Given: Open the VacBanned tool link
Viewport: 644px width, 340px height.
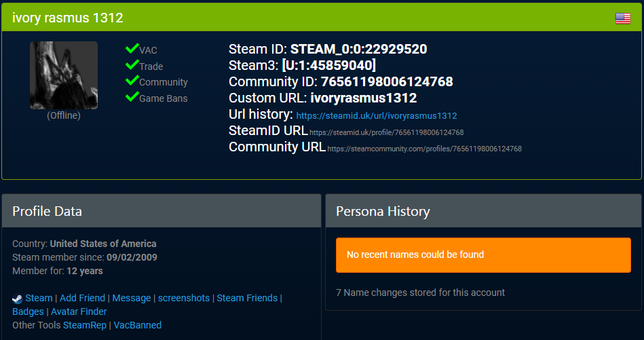Looking at the screenshot, I should 138,325.
